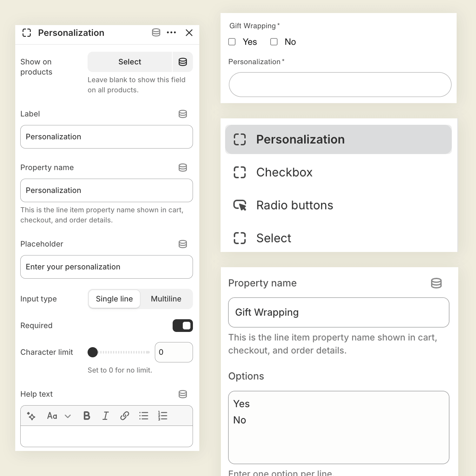
Task: Open the three-dots more options menu
Action: click(171, 32)
